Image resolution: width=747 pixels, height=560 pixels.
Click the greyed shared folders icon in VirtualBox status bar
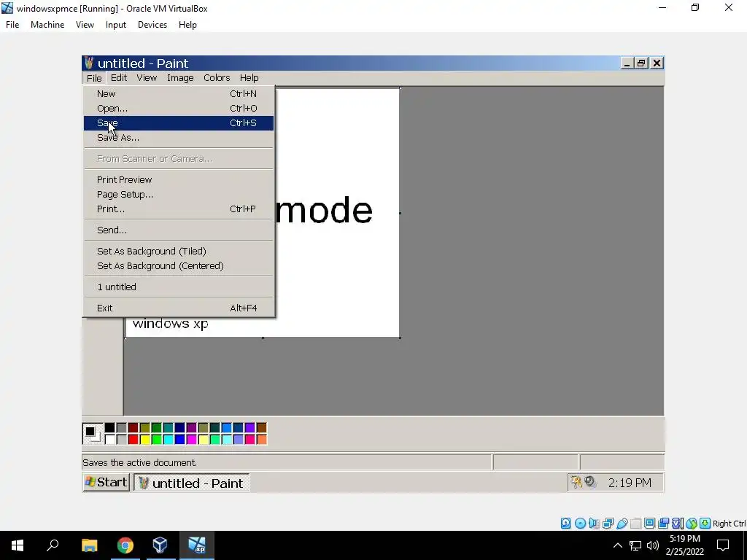click(x=635, y=524)
